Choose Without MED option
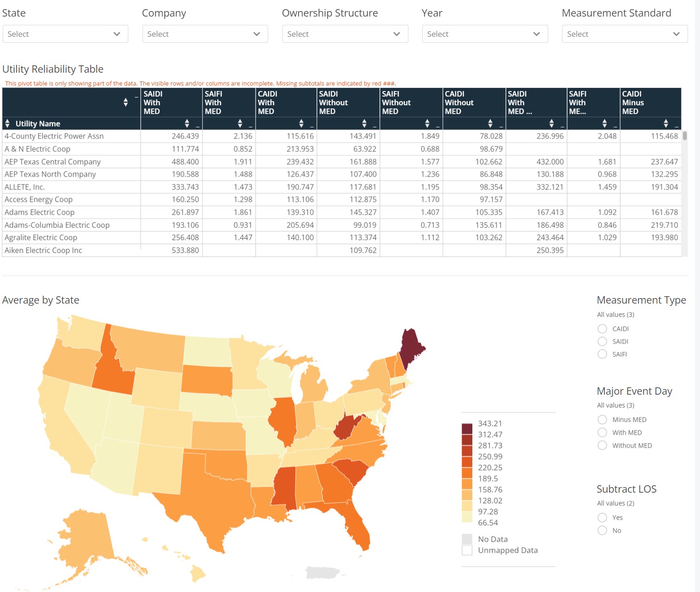Viewport: 700px width, 592px height. 602,445
